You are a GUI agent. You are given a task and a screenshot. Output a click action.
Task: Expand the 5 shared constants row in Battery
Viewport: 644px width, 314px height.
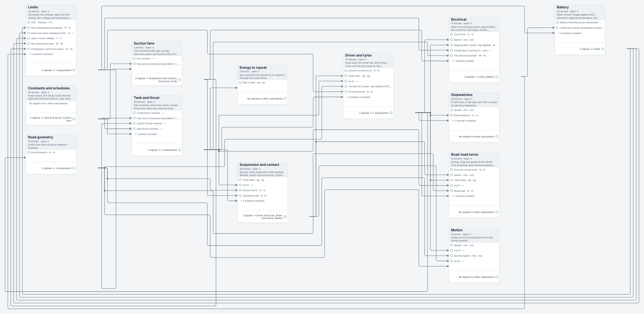[x=570, y=33]
